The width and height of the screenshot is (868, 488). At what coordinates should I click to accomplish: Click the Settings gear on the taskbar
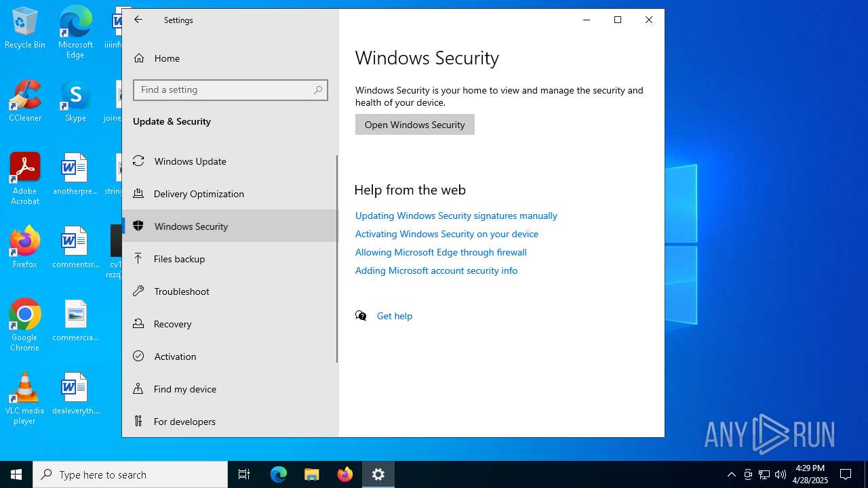(x=378, y=474)
